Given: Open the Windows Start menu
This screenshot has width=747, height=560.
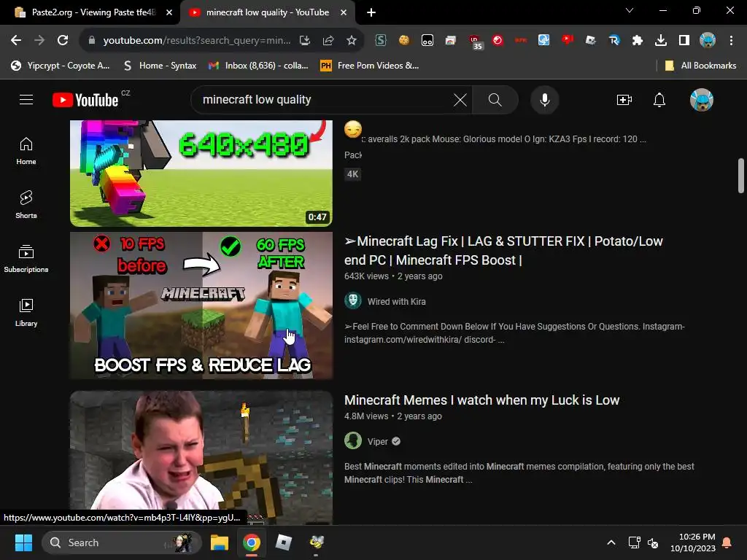Looking at the screenshot, I should 23,542.
